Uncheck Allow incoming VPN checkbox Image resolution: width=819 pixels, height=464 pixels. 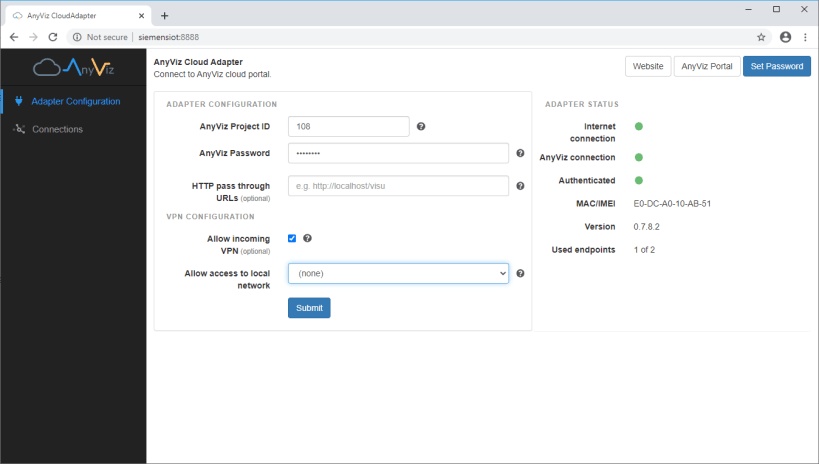pos(292,238)
